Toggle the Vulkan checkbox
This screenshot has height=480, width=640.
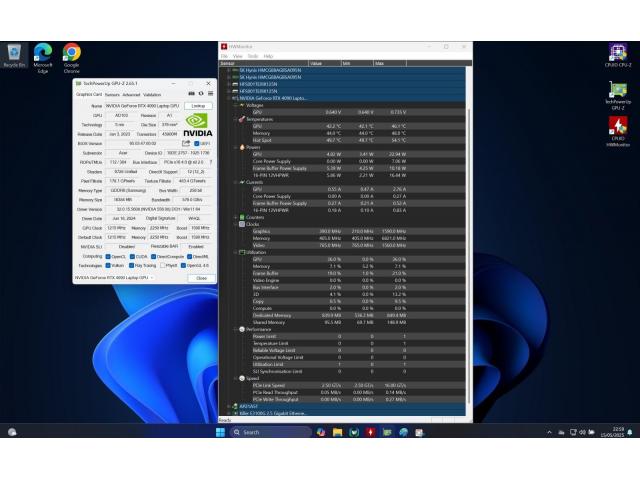108,265
